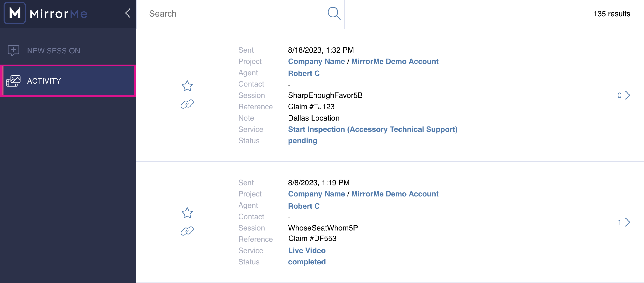Screen dimensions: 644x283
Task: Click the Activity gallery icon
Action: coord(13,81)
